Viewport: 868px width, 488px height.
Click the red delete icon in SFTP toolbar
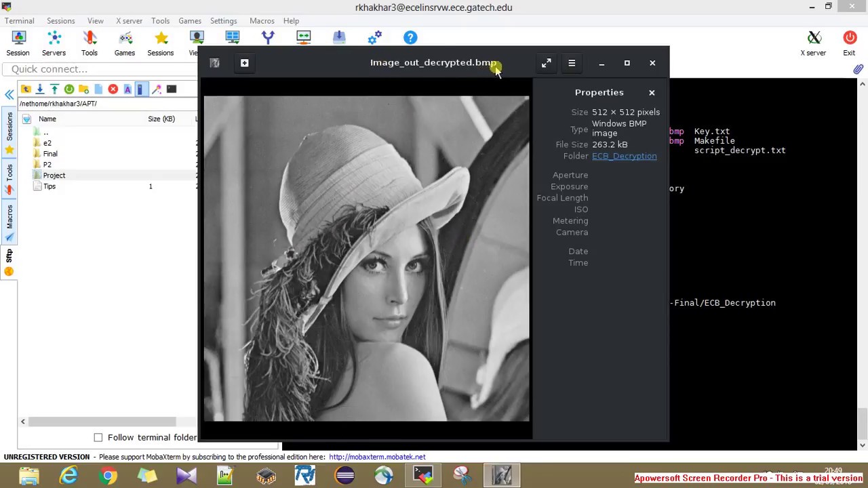pos(113,89)
